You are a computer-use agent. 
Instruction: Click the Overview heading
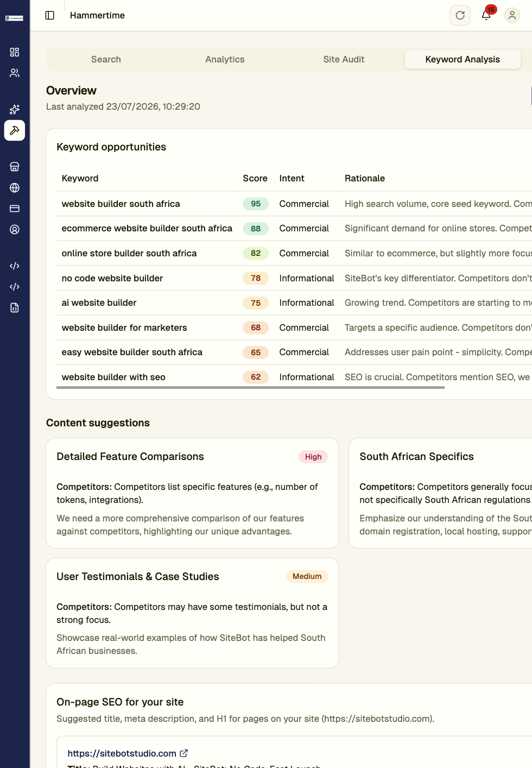71,91
